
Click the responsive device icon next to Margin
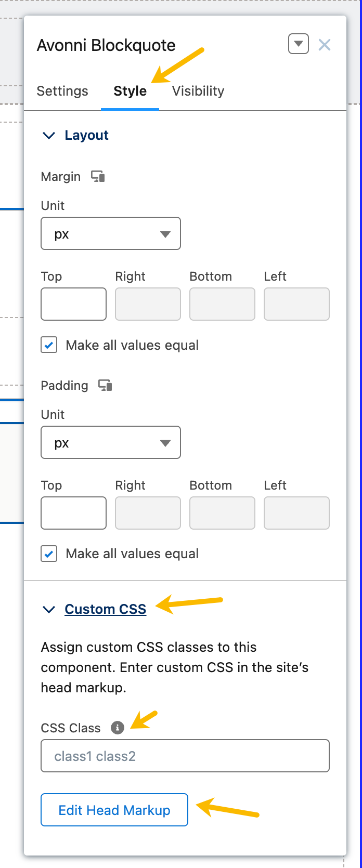pos(98,177)
